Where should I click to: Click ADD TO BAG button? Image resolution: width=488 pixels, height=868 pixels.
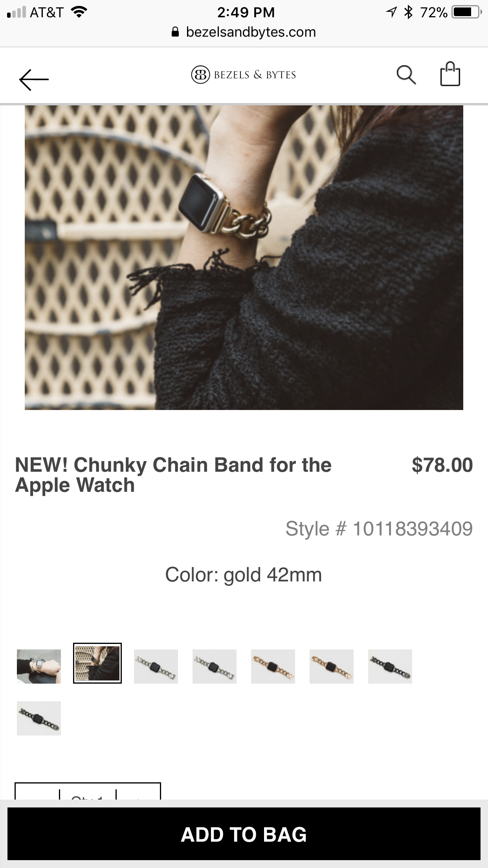(x=244, y=834)
